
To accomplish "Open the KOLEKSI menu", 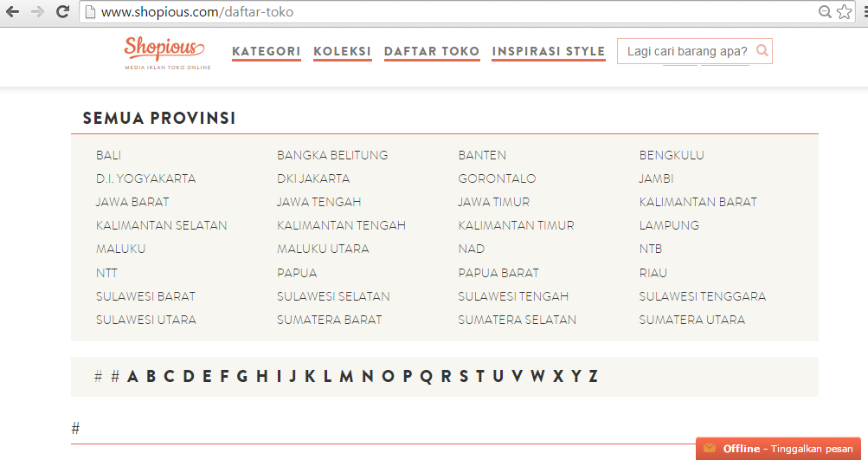I will click(x=342, y=51).
